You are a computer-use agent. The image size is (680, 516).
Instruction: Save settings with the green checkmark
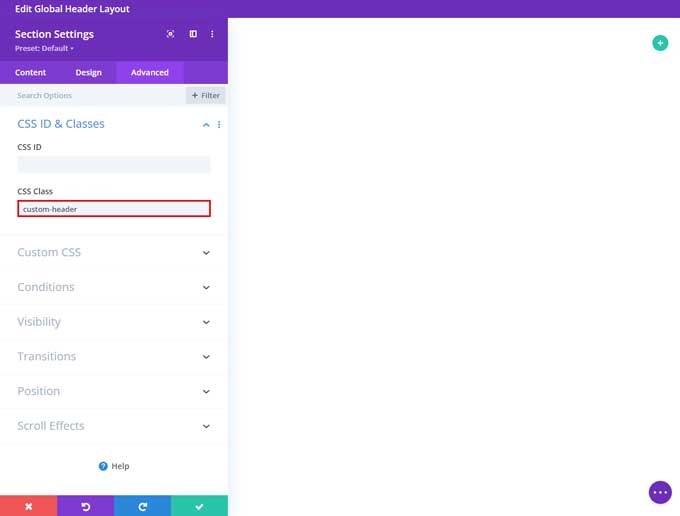(199, 506)
